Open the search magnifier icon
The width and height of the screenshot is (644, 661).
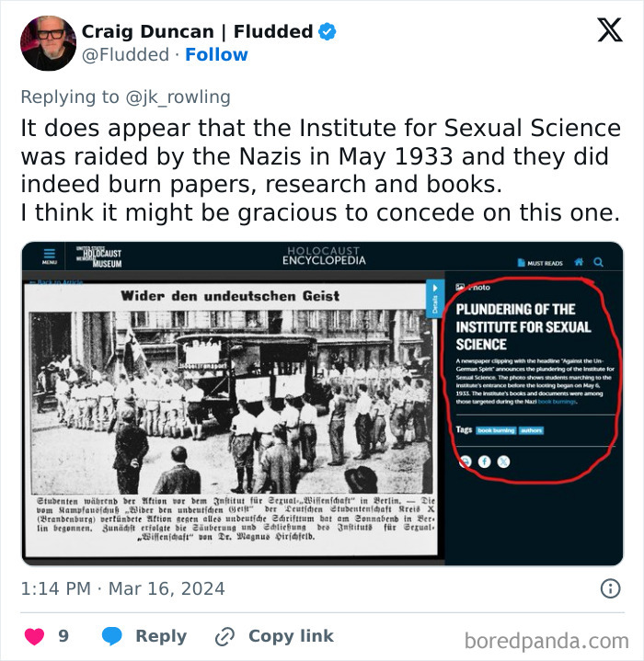[598, 262]
